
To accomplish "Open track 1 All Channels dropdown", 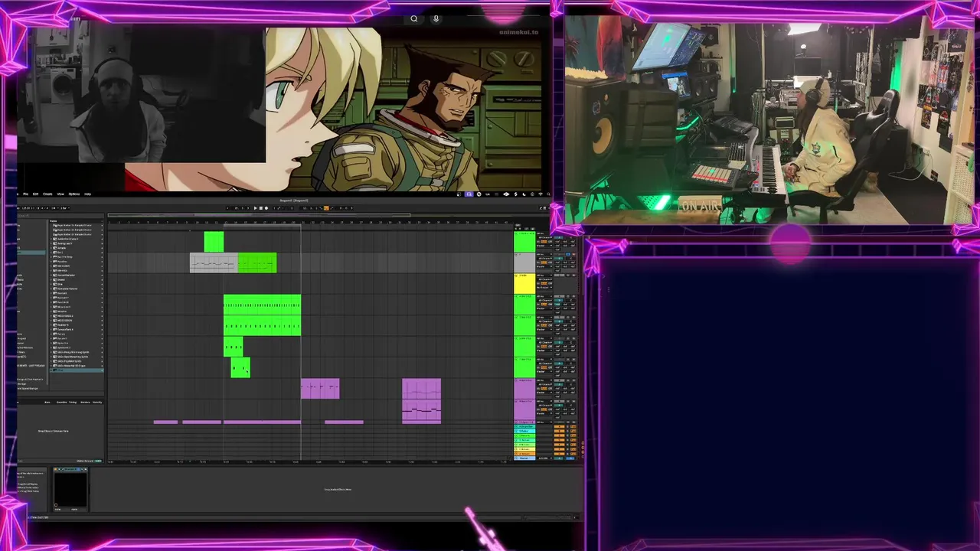I will (545, 237).
